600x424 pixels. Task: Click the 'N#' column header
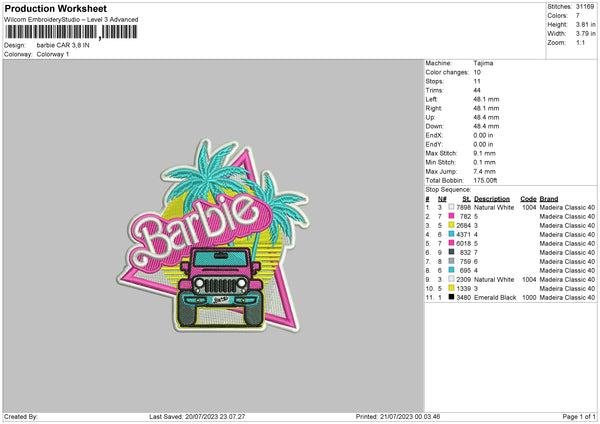pyautogui.click(x=442, y=199)
